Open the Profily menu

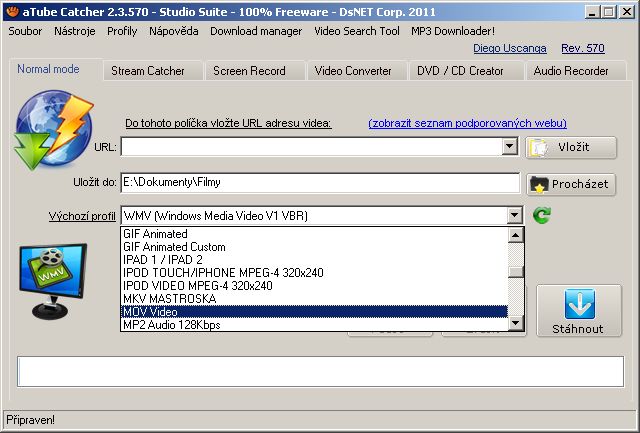[x=122, y=31]
